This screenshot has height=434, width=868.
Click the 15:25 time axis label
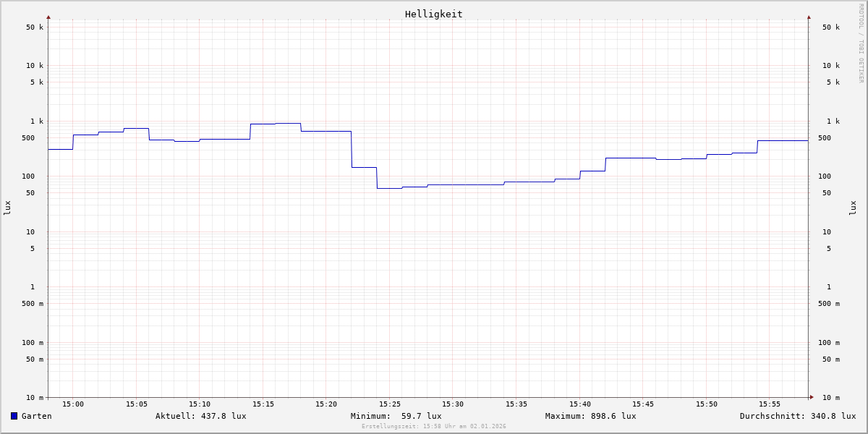pos(390,404)
